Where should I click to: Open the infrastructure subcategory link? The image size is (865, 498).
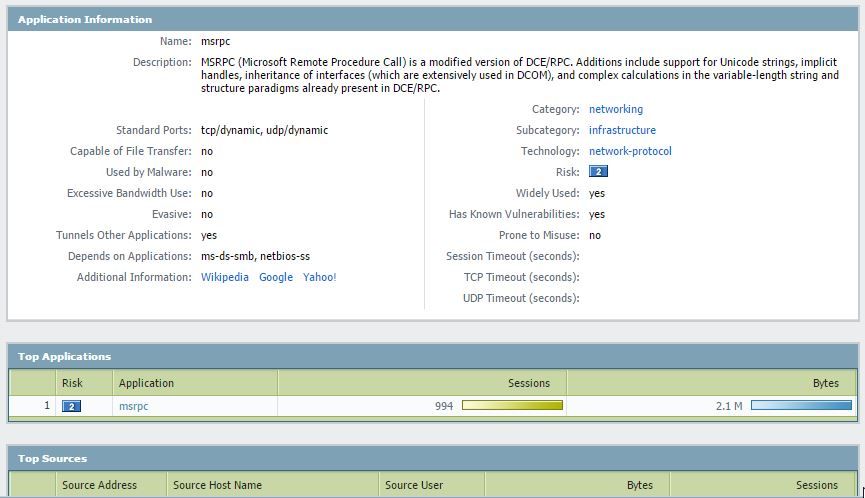[622, 130]
